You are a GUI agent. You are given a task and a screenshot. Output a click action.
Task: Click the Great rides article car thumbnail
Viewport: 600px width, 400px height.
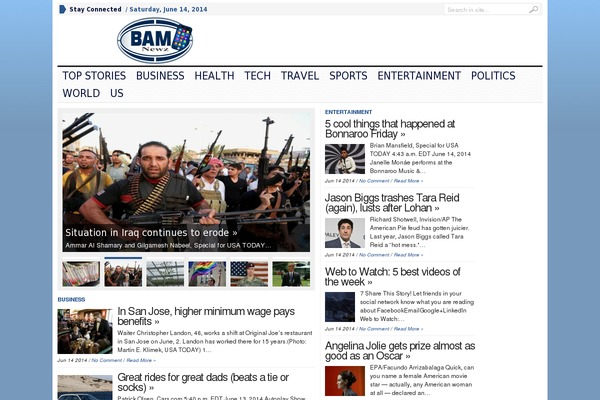coord(85,387)
